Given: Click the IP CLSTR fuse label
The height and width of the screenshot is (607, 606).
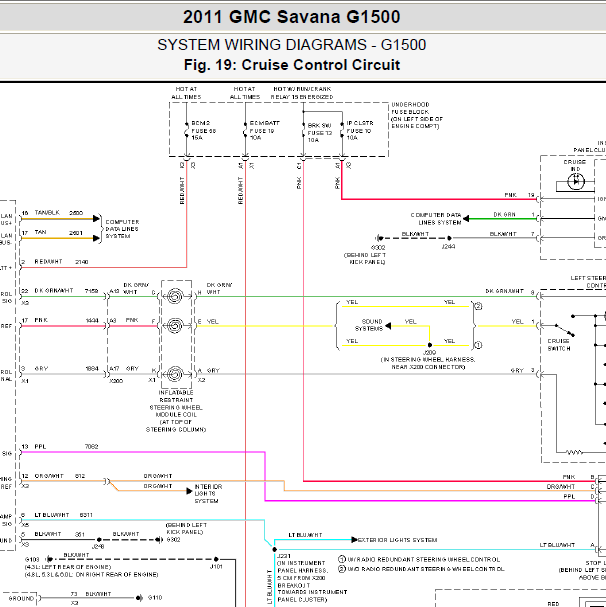Looking at the screenshot, I should pyautogui.click(x=360, y=130).
